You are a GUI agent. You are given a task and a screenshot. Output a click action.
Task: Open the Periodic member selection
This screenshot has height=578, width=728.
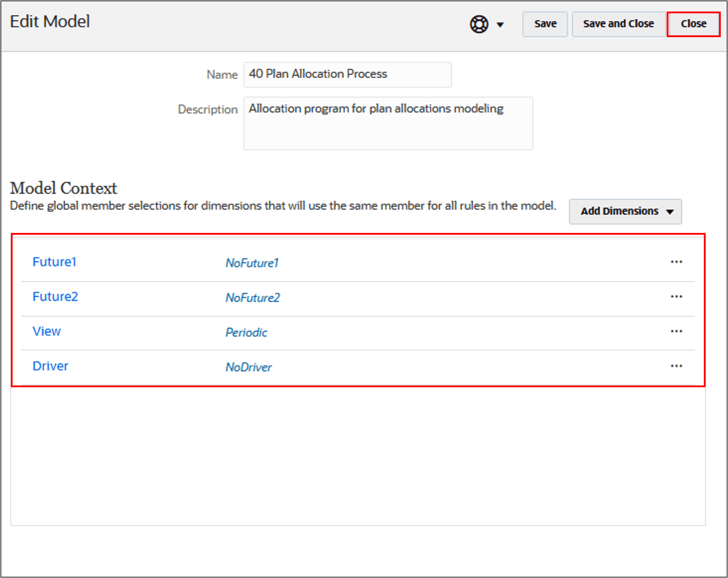[x=246, y=332]
